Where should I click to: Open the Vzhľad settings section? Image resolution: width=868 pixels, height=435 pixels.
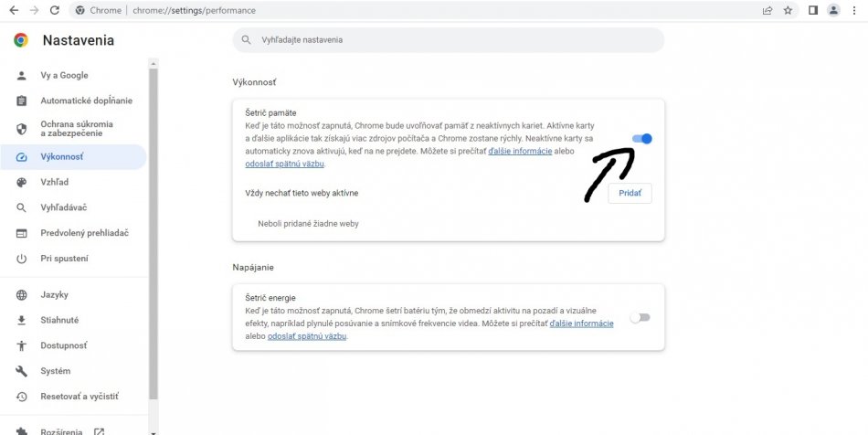(x=54, y=182)
